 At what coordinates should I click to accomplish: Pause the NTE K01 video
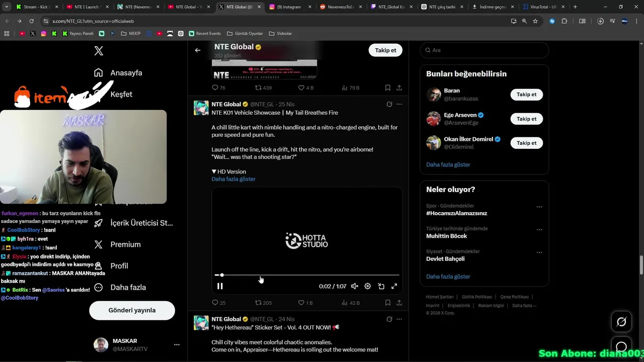pyautogui.click(x=220, y=286)
